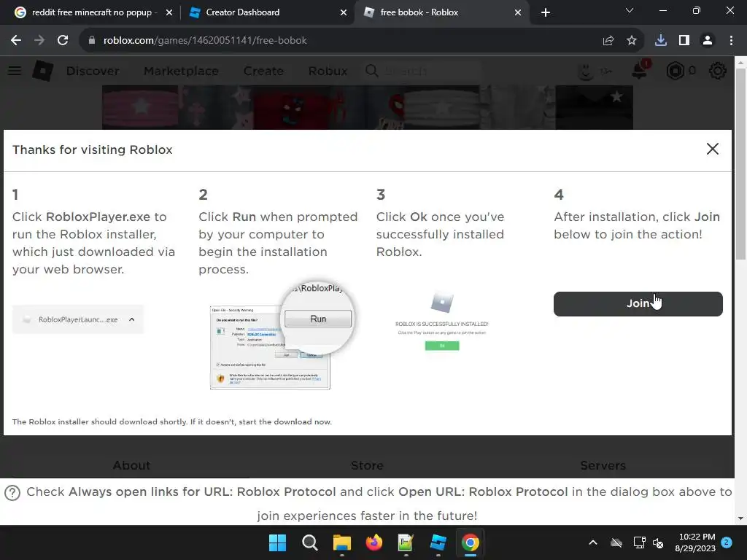Toggle the browser side panel
This screenshot has width=747, height=560.
(x=684, y=41)
